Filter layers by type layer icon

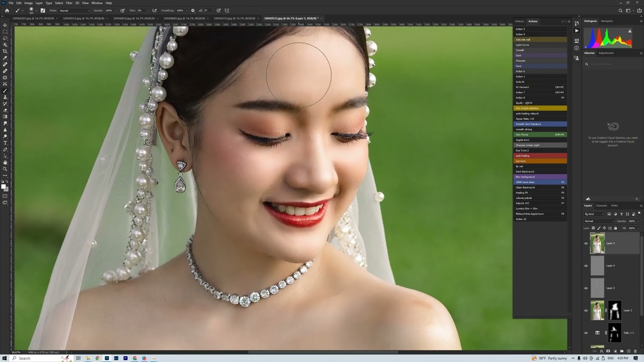pos(621,214)
